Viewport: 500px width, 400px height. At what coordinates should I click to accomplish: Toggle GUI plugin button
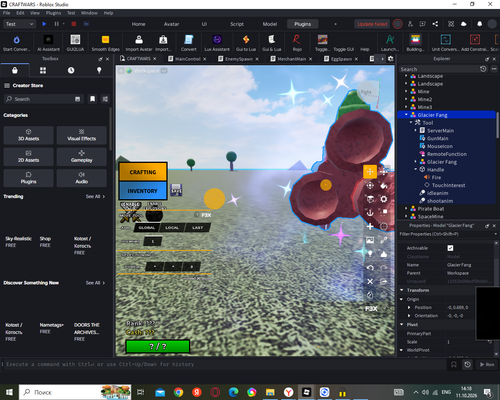tap(343, 49)
